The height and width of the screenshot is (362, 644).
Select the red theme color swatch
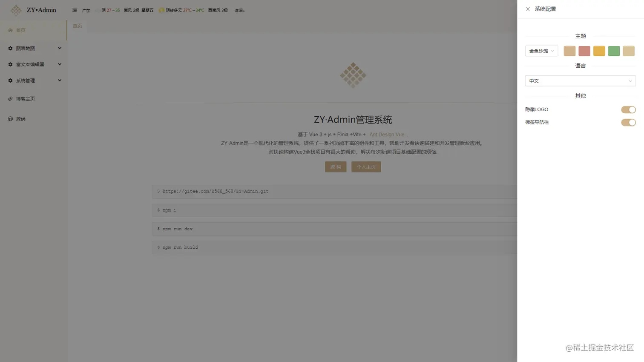point(584,51)
